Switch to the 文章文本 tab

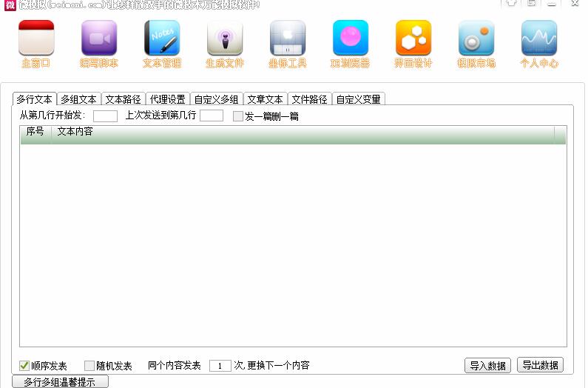tap(265, 99)
